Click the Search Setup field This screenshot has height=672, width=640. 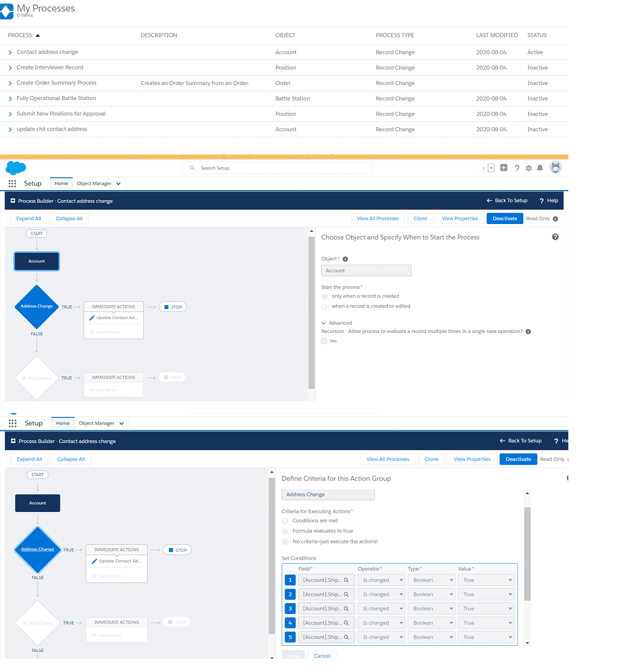pyautogui.click(x=277, y=168)
